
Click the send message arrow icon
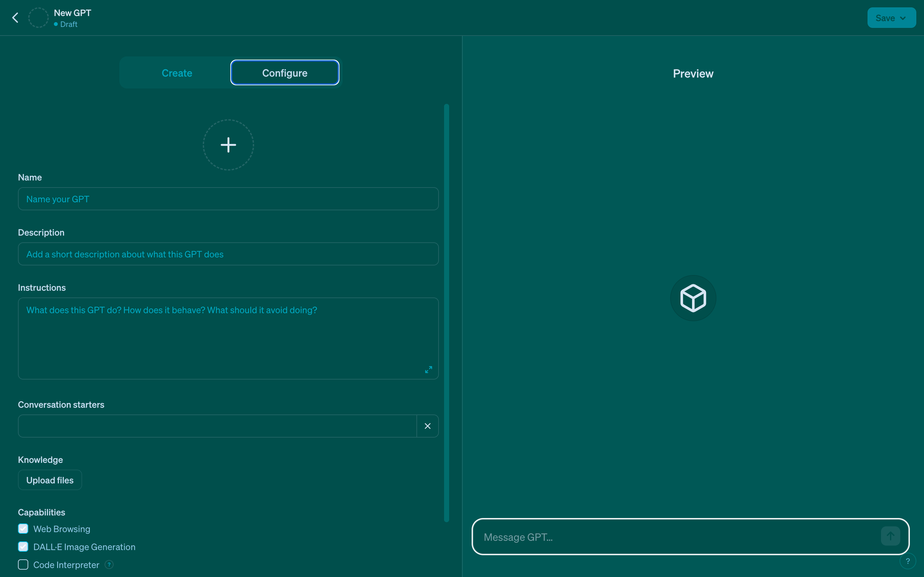890,536
